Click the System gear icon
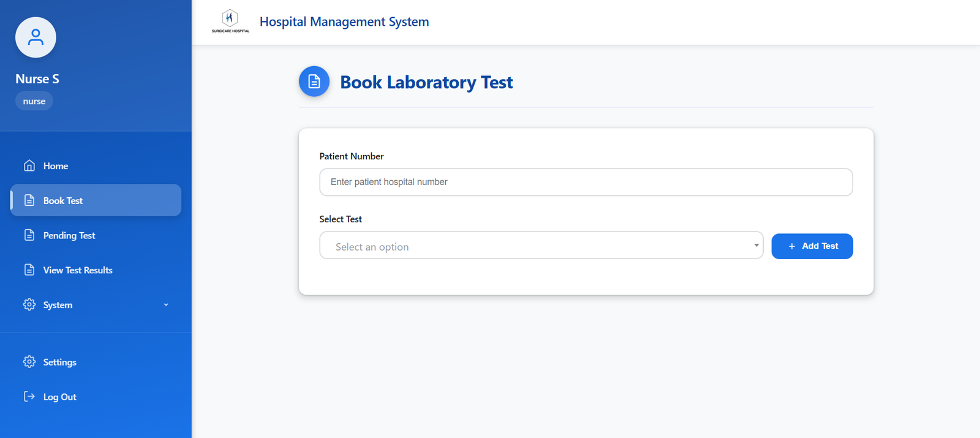Screen dimensions: 980x438 tap(29, 304)
